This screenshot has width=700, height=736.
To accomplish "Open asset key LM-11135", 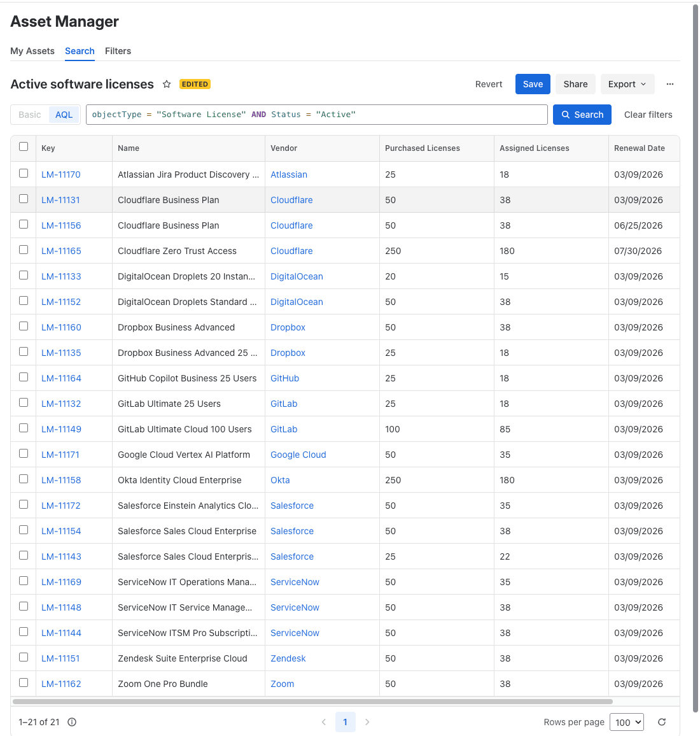I will (x=61, y=353).
